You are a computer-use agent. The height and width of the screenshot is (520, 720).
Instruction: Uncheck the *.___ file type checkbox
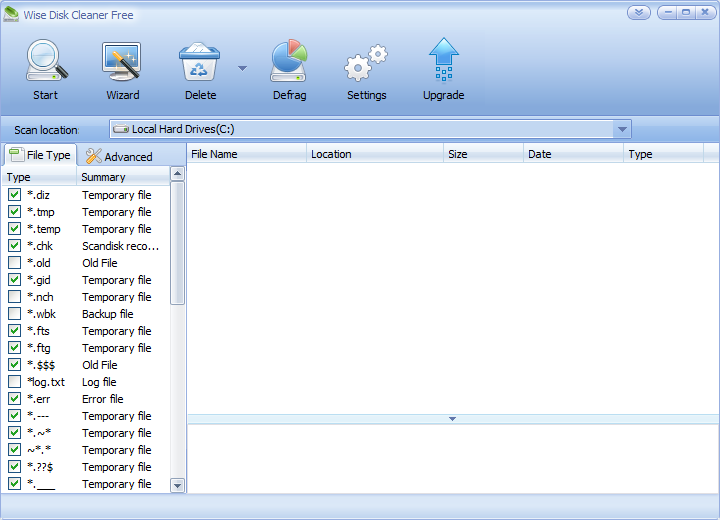coord(14,483)
